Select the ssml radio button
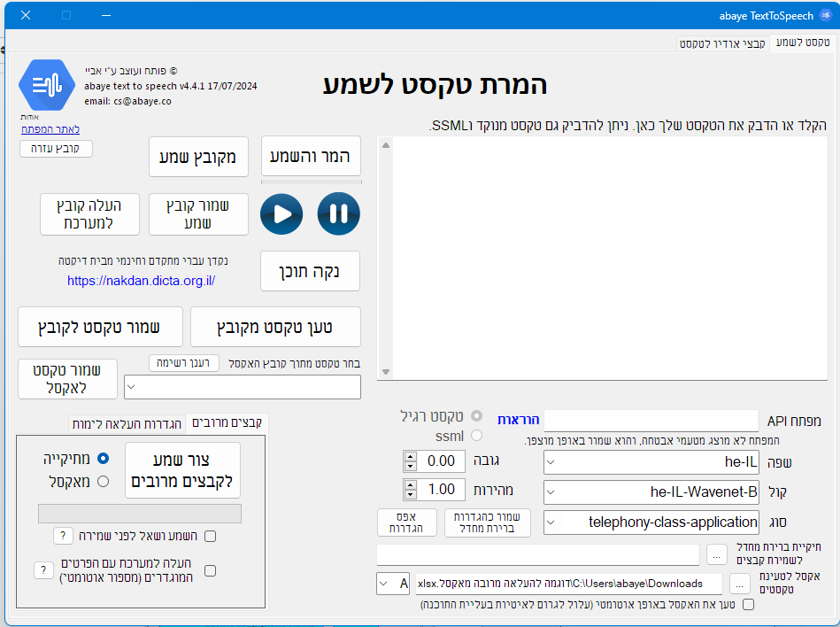The width and height of the screenshot is (840, 627). point(477,435)
